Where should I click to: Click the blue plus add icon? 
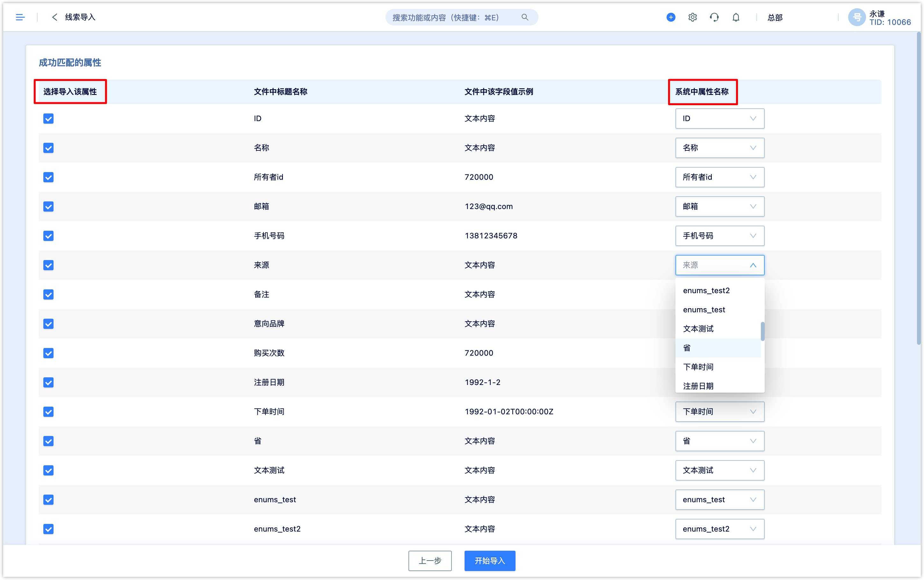pyautogui.click(x=671, y=17)
